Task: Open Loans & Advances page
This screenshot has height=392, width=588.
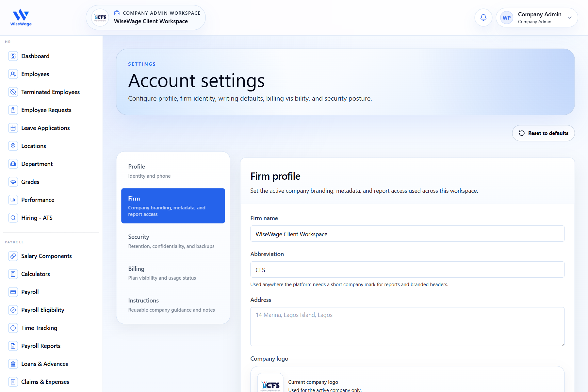Action: pyautogui.click(x=44, y=364)
